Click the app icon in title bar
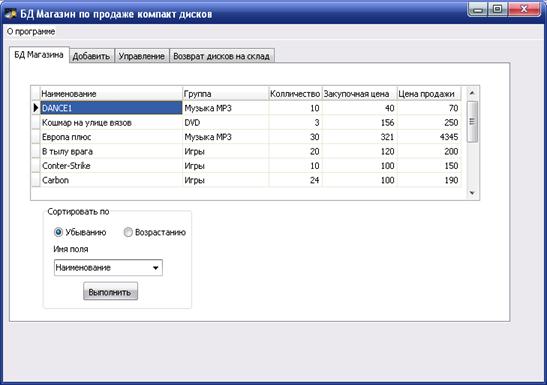547x385 pixels. (10, 14)
